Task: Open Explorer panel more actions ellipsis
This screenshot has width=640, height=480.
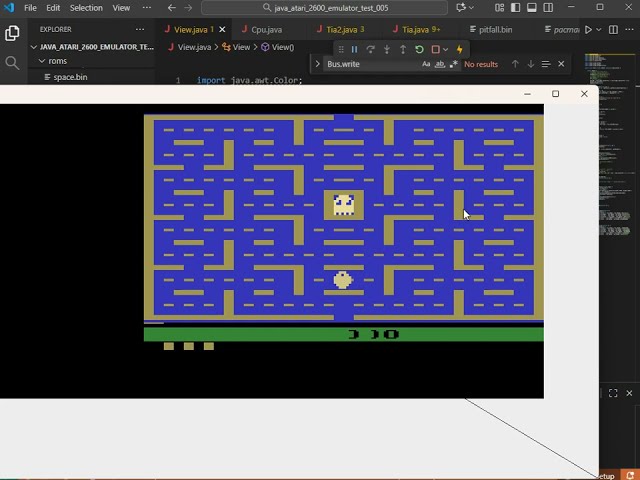Action: [x=140, y=29]
